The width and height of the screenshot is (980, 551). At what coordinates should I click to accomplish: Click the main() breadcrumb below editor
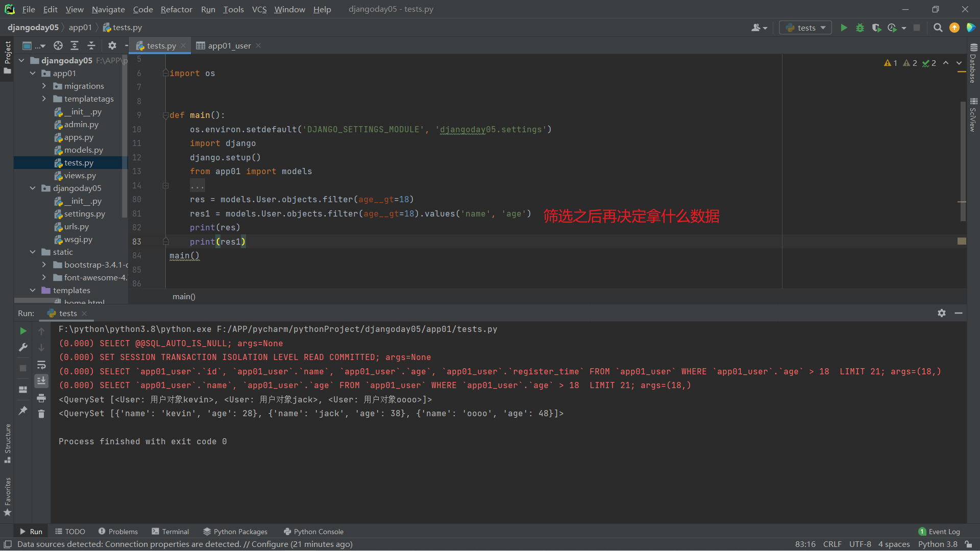(x=184, y=297)
